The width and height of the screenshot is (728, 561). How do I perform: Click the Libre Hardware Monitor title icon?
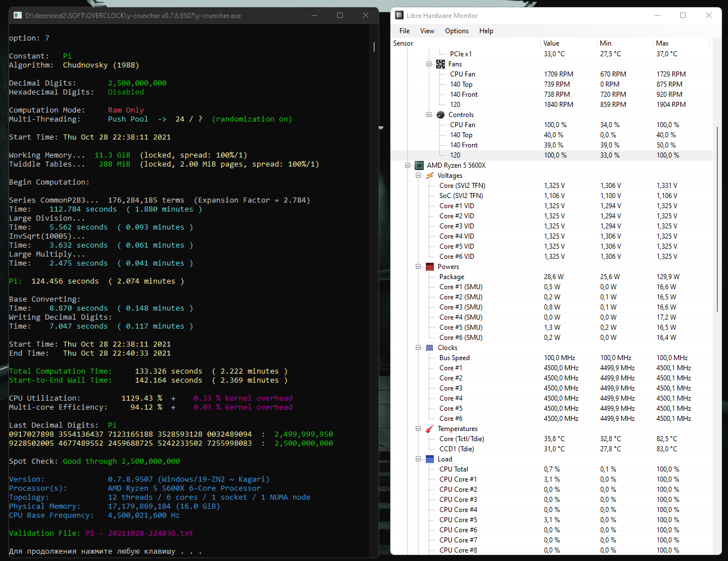tap(399, 16)
